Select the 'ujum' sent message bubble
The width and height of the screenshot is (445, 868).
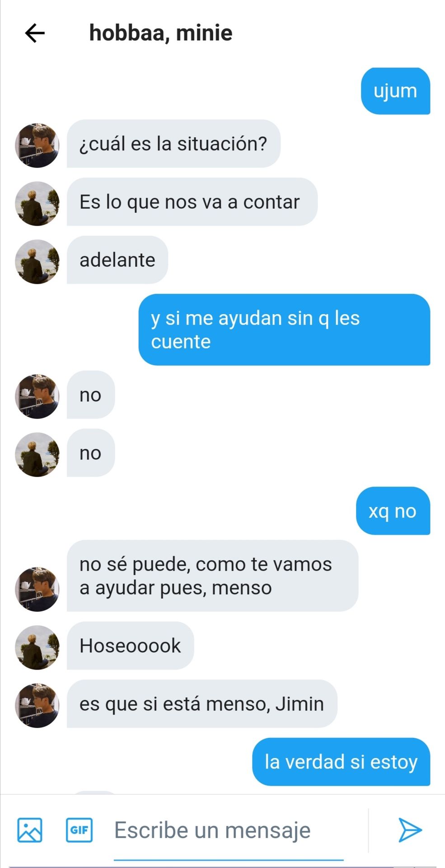point(395,91)
